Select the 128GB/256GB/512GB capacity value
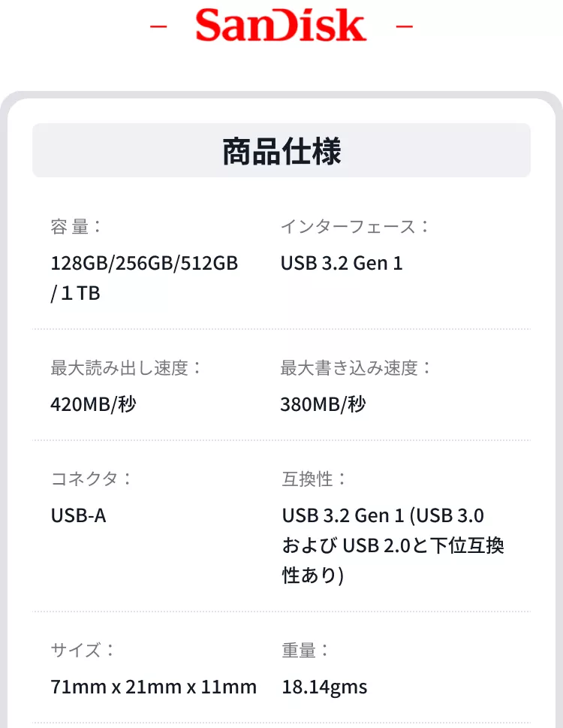This screenshot has height=728, width=563. coord(144,264)
